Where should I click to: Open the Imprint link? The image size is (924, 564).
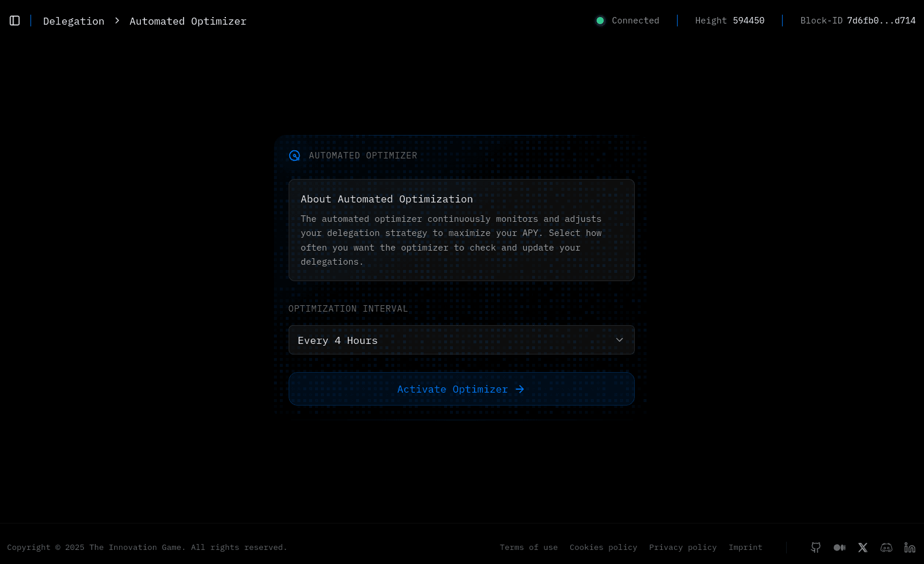(x=745, y=548)
